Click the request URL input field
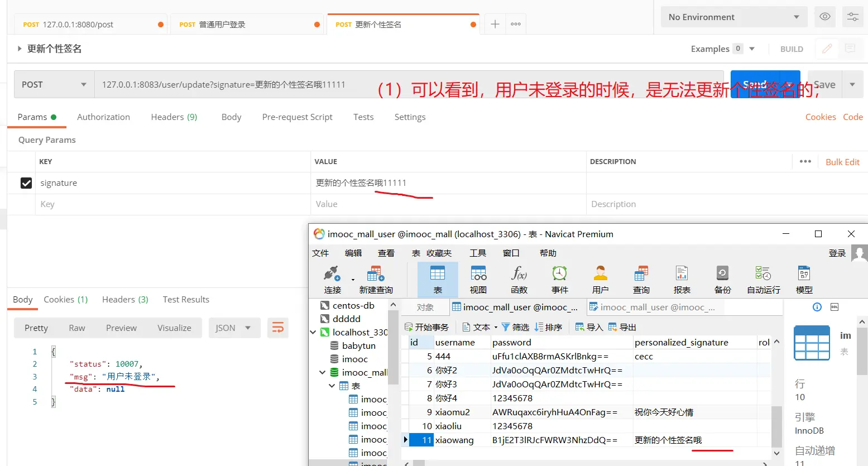Viewport: 868px width, 466px height. point(234,85)
